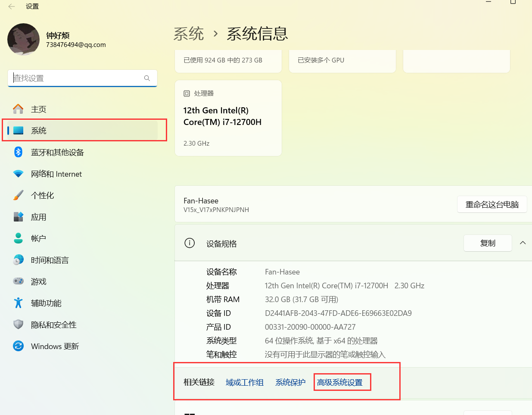Click the 复制 button for device specs
Screen dimensions: 532x415
(x=487, y=243)
